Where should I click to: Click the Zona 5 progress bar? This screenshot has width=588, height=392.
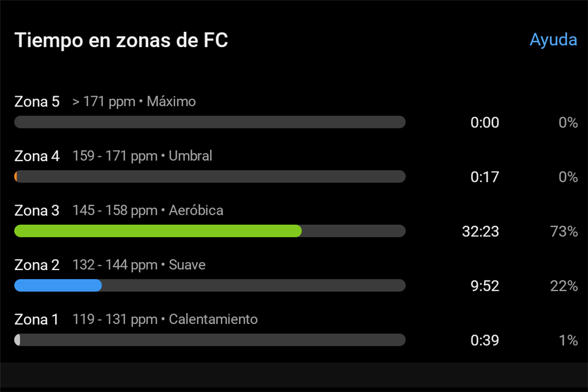tap(210, 122)
